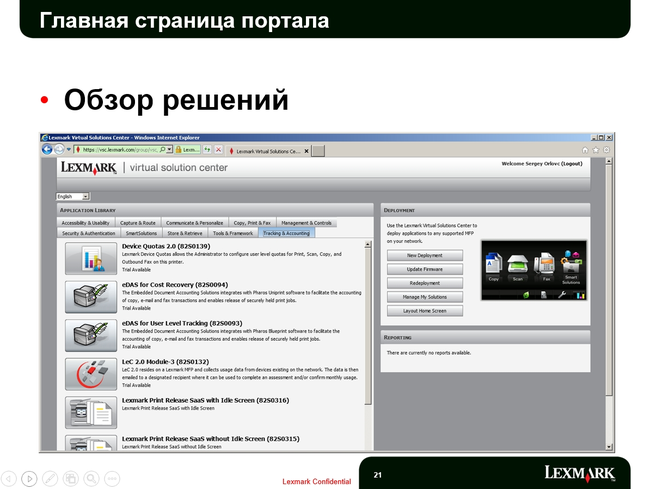Click slideshow next slide arrow
650x489 pixels.
(x=29, y=479)
